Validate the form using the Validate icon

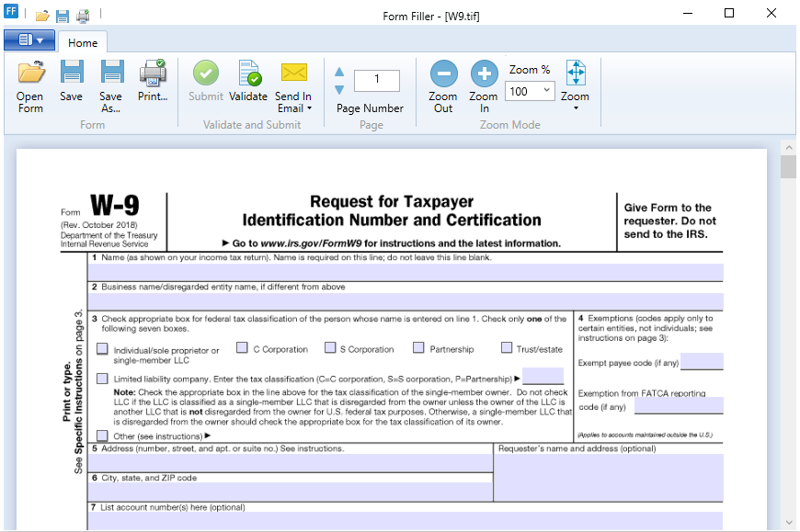pyautogui.click(x=248, y=73)
